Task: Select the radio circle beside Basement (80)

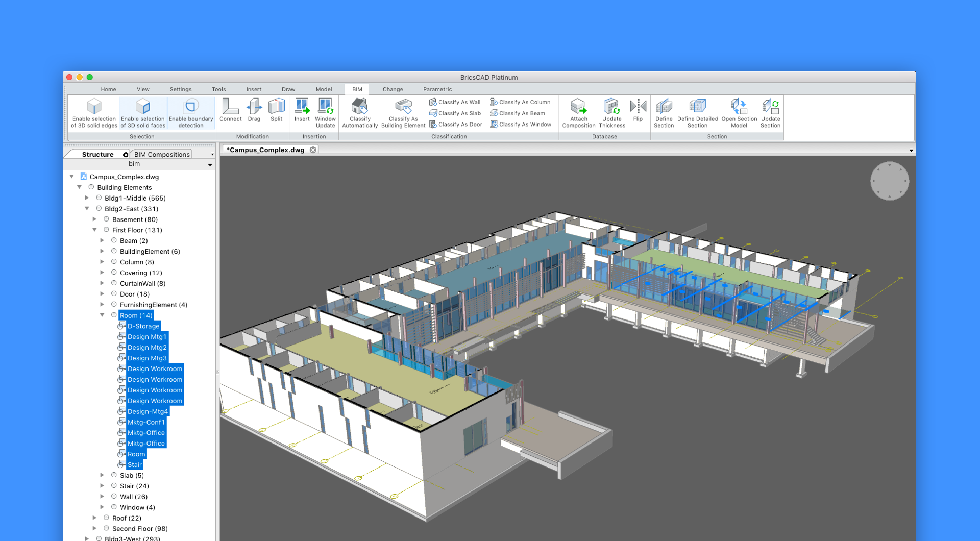Action: click(107, 219)
